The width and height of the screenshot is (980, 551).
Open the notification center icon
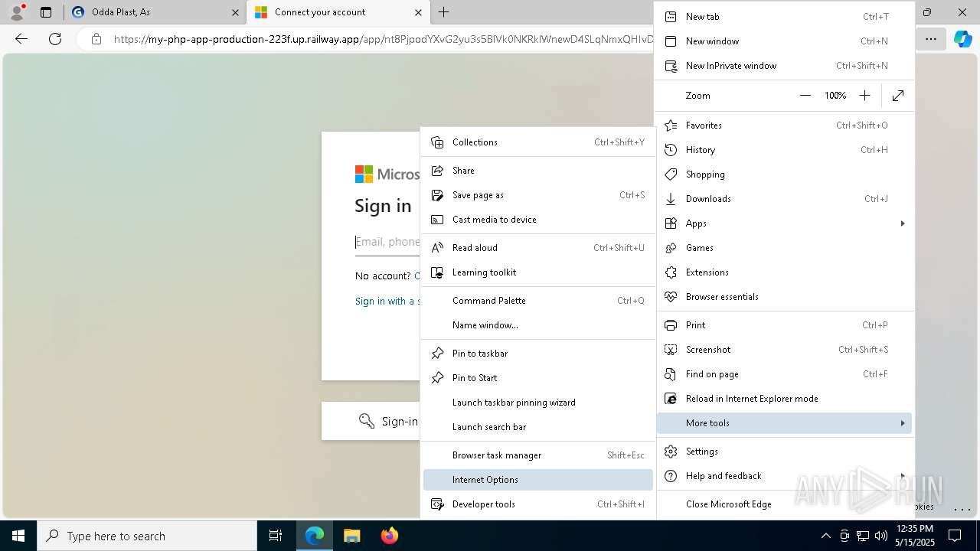click(x=955, y=536)
